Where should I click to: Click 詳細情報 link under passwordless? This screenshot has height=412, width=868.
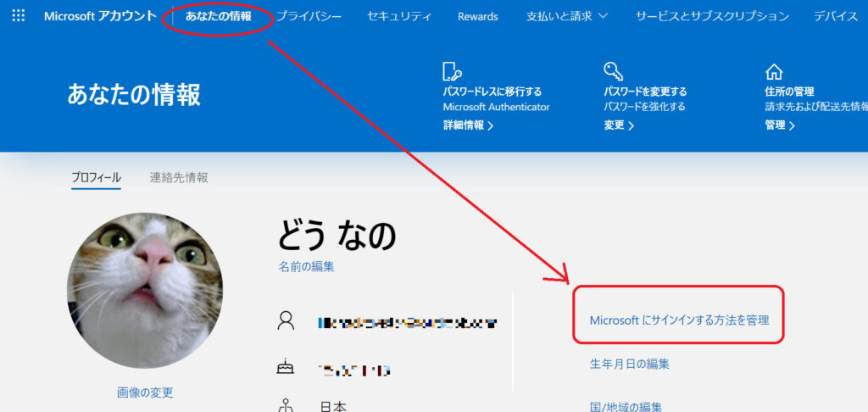click(x=468, y=125)
